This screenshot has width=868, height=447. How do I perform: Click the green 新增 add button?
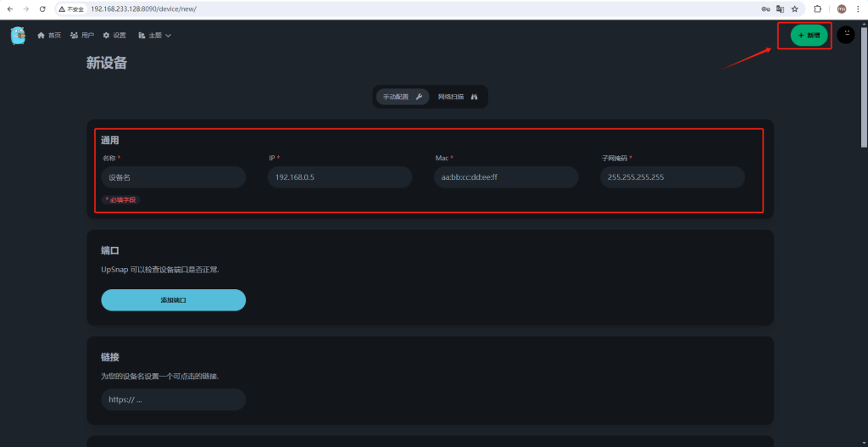[x=809, y=36]
